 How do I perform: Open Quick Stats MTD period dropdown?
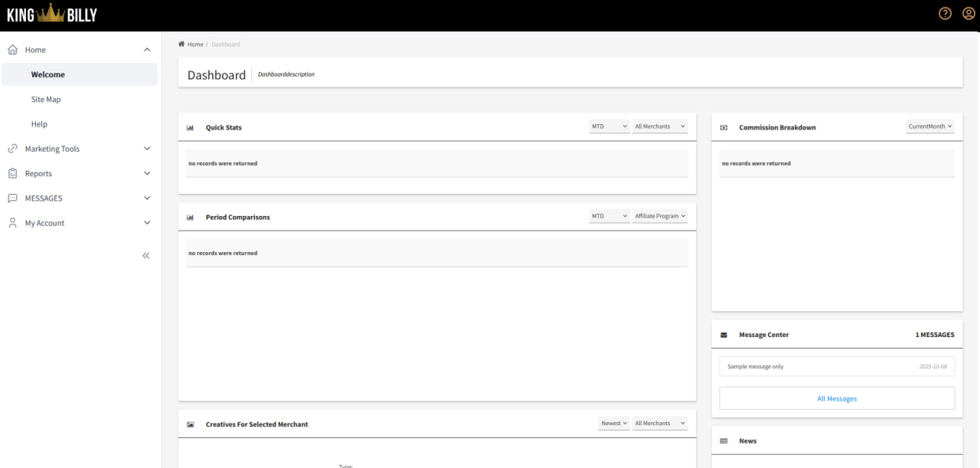tap(609, 126)
